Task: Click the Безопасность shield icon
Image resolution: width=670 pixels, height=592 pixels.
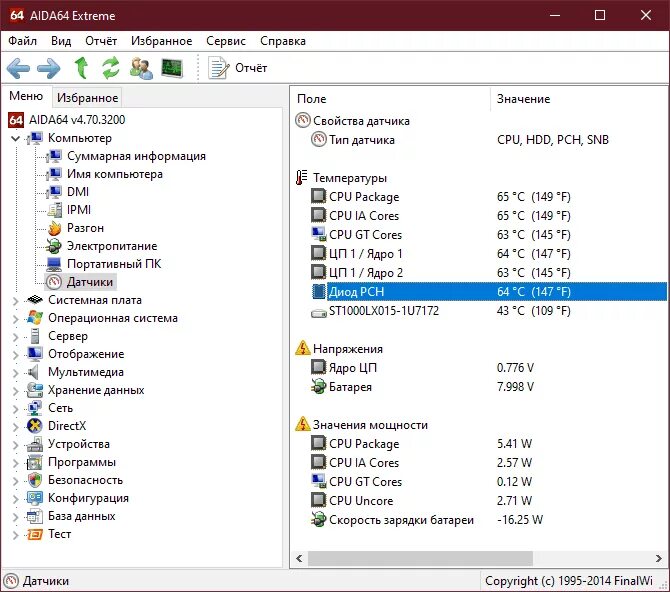Action: tap(35, 480)
